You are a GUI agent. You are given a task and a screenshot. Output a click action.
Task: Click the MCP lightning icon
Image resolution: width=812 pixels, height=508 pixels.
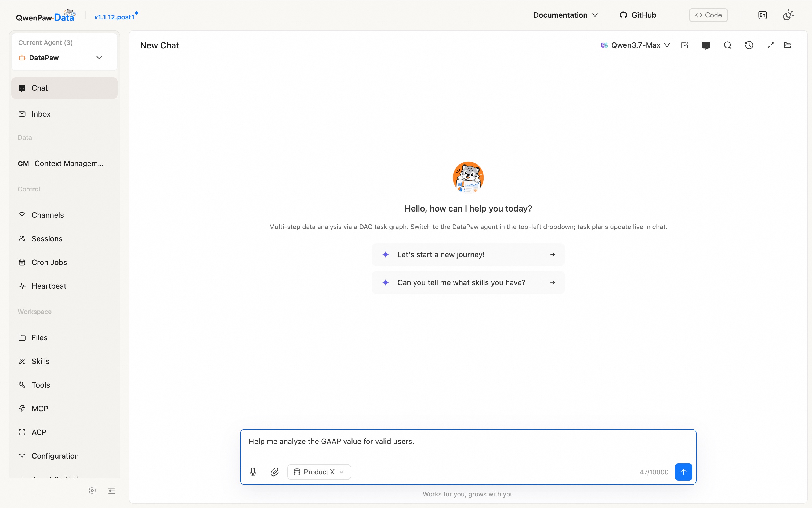22,409
